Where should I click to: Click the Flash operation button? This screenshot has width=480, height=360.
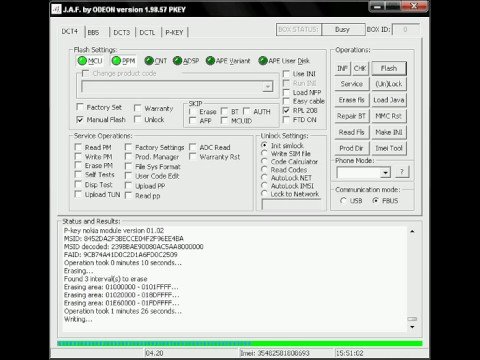click(389, 68)
